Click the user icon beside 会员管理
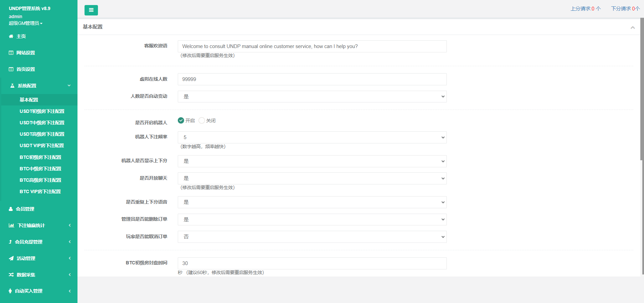The height and width of the screenshot is (303, 644). [x=11, y=209]
